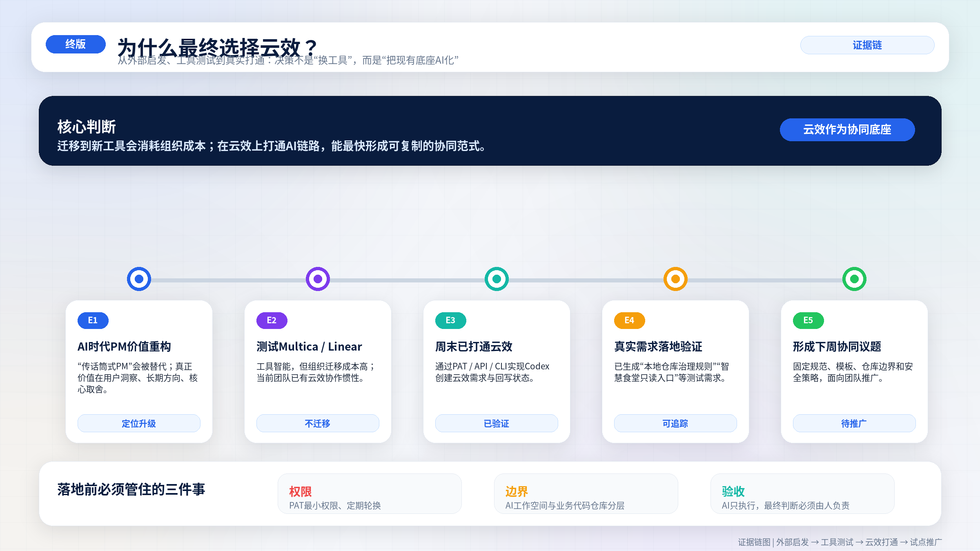Click the red 权限 label
Viewport: 980px width, 551px height.
point(301,491)
